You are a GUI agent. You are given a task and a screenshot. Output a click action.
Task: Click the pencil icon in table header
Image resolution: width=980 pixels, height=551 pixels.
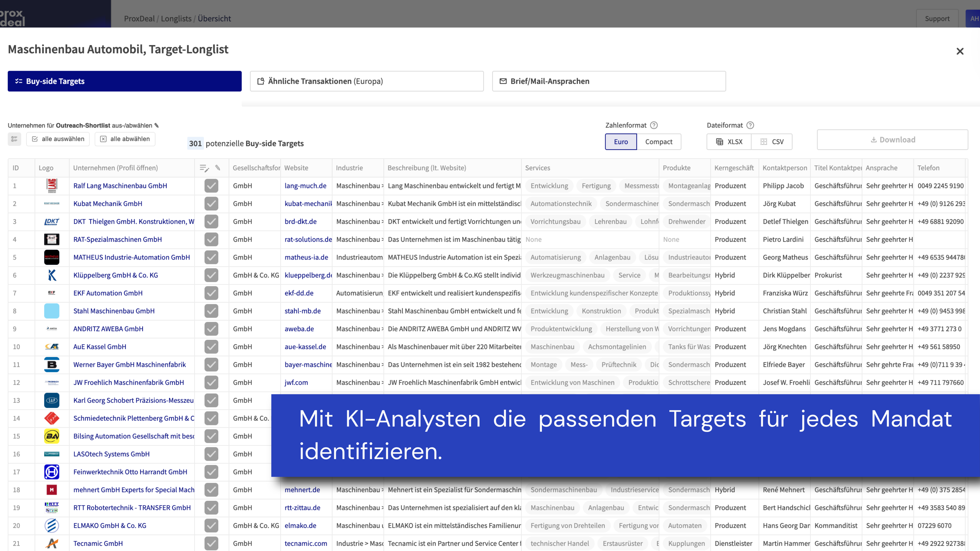[x=218, y=168]
